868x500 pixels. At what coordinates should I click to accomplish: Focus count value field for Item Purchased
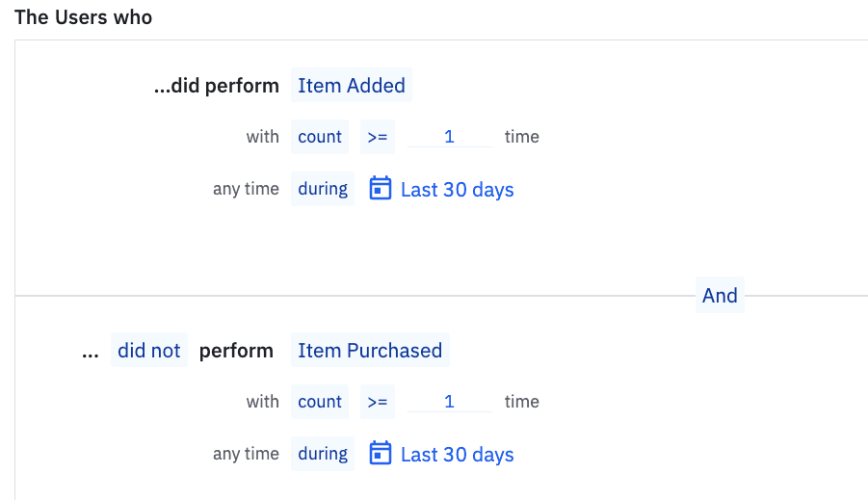(x=450, y=402)
